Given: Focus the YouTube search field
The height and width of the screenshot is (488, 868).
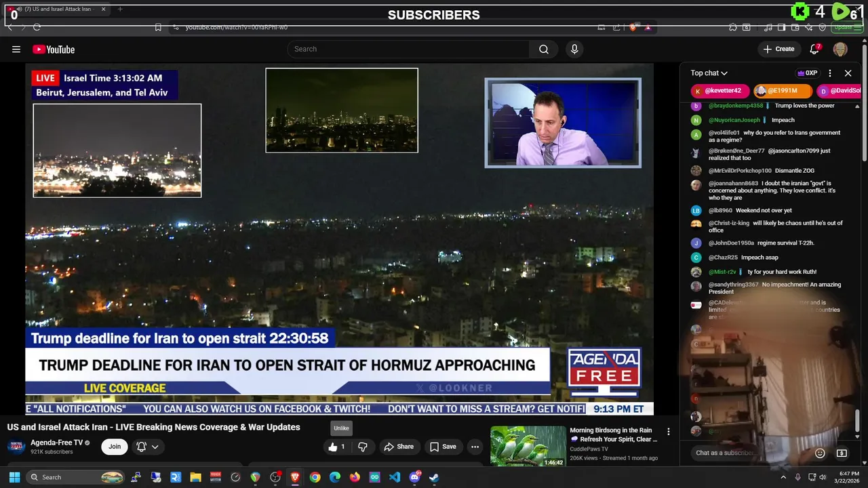Looking at the screenshot, I should [408, 49].
